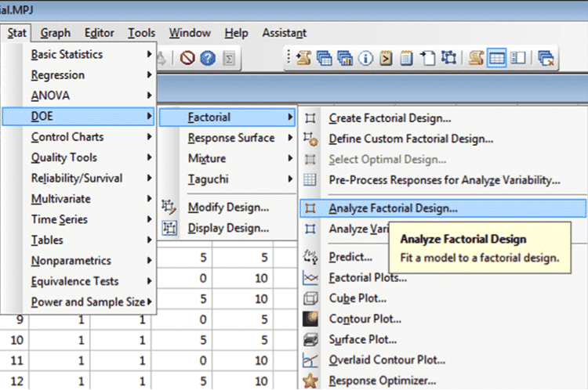Choose Analyze Factorial Design…
Screen dimensions: 588x390
coord(443,208)
